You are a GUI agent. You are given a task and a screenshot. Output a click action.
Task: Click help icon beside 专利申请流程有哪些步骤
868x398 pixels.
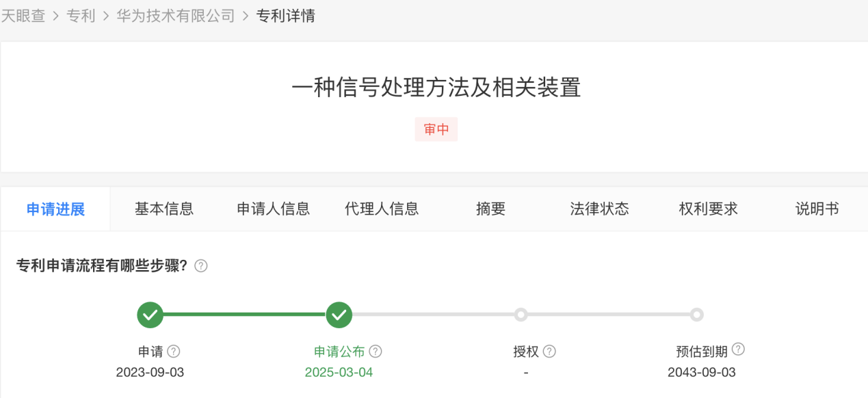(x=200, y=266)
